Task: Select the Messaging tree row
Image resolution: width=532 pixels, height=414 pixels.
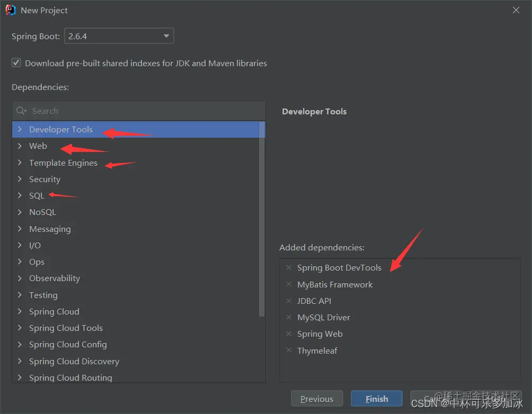Action: 135,229
